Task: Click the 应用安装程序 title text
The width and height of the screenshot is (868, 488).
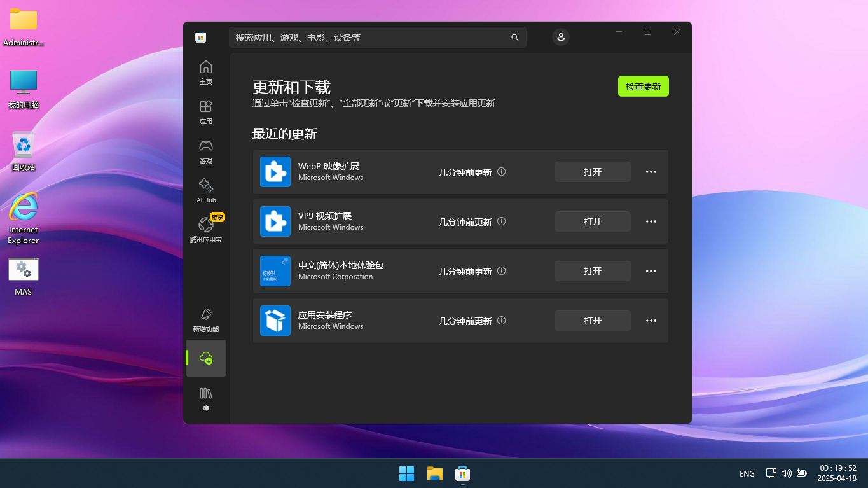Action: tap(325, 315)
